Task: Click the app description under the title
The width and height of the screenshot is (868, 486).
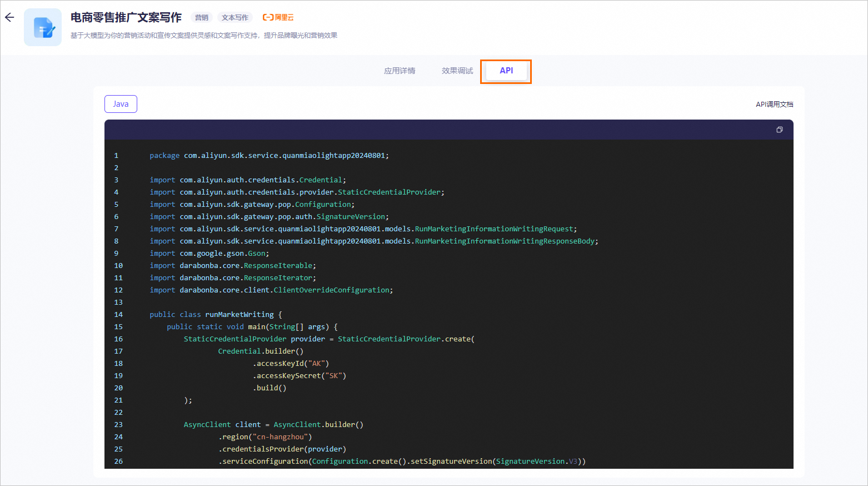Action: coord(204,35)
